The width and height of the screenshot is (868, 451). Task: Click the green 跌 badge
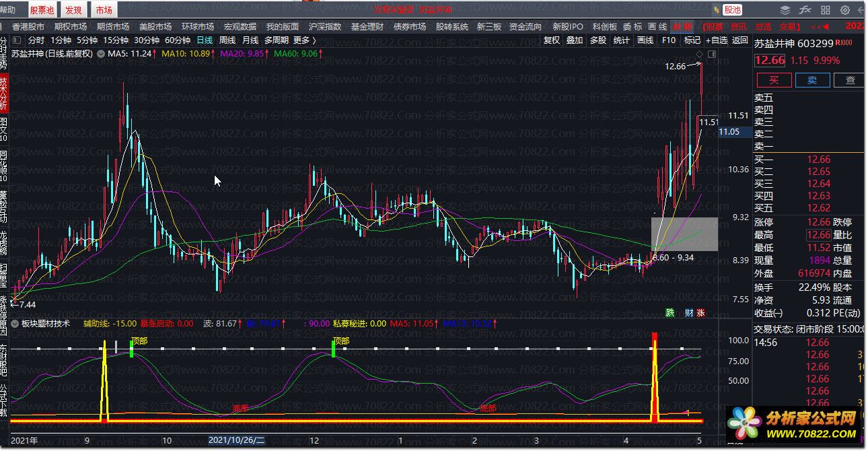click(670, 312)
